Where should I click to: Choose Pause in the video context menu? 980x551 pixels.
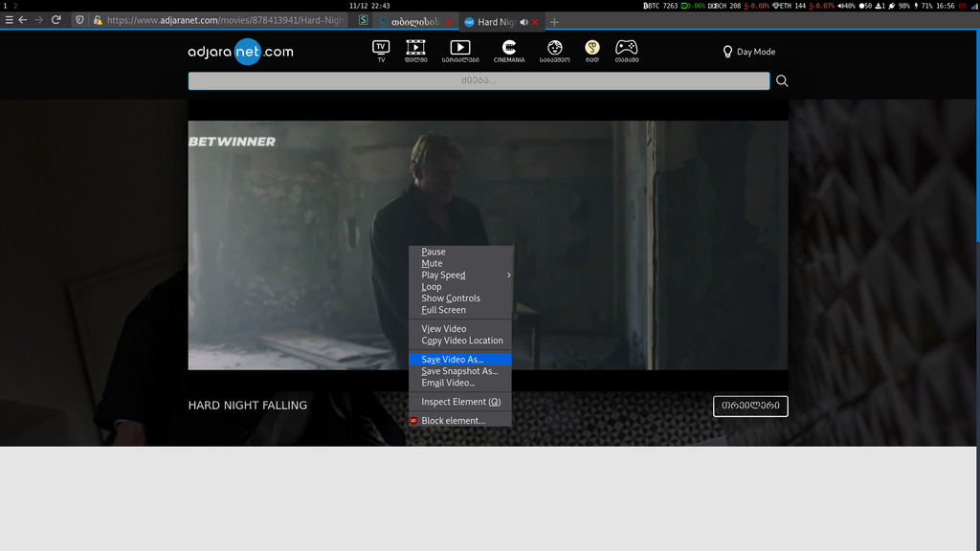click(x=460, y=252)
